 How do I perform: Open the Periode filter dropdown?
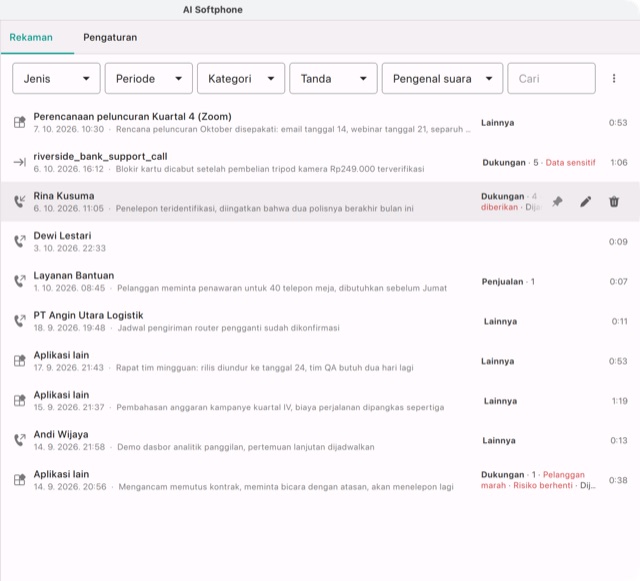point(149,78)
